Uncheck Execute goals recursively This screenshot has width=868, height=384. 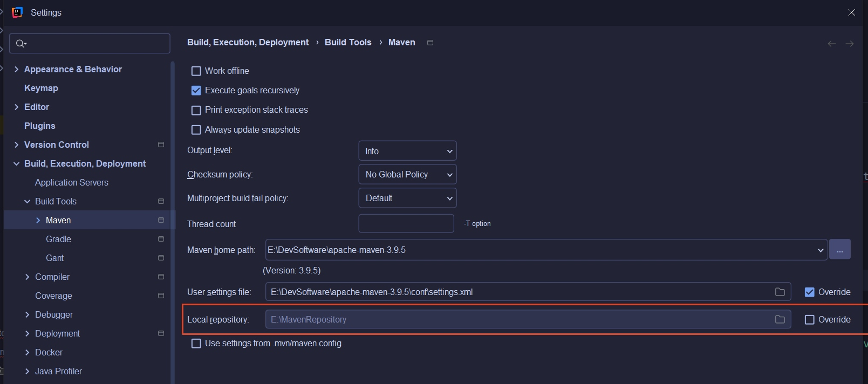point(196,91)
